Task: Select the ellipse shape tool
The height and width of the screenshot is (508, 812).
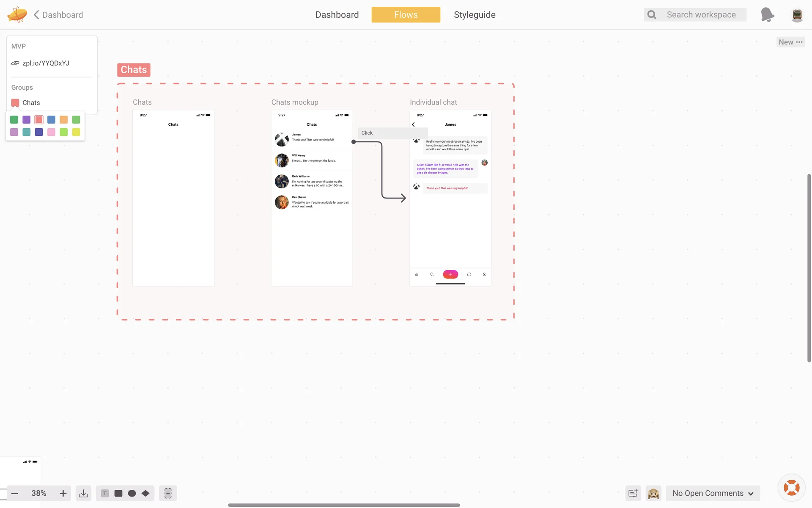Action: (132, 493)
